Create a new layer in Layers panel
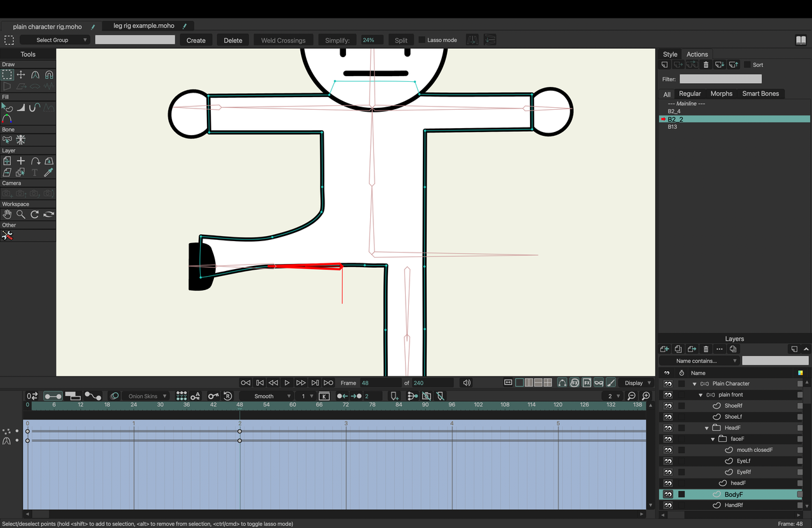Image resolution: width=812 pixels, height=528 pixels. tap(665, 349)
